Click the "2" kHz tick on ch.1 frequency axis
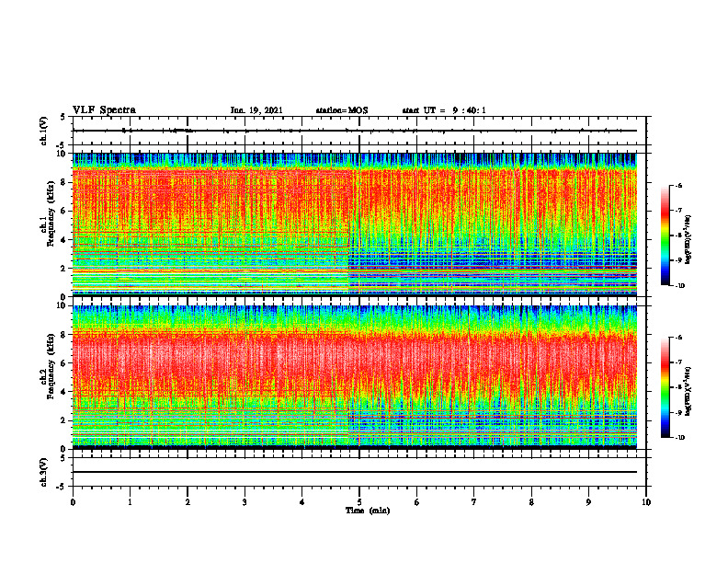Image resolution: width=728 pixels, height=563 pixels. coord(64,268)
